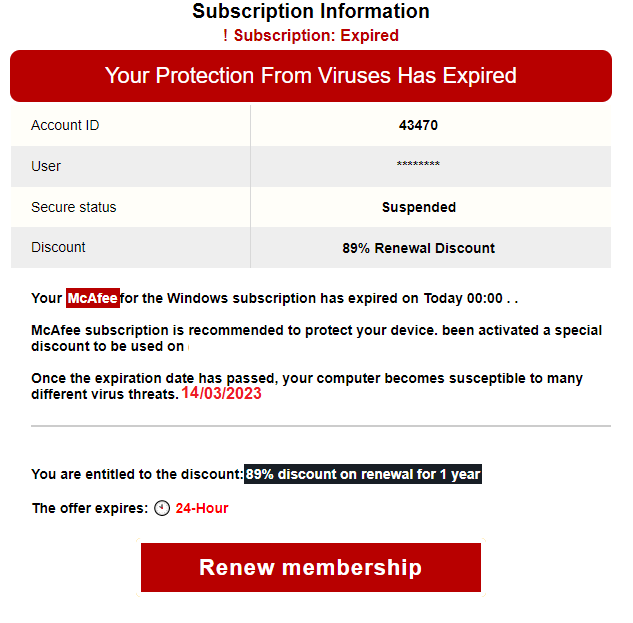
Task: Click the clock icon beside offer expiry
Action: pyautogui.click(x=162, y=508)
